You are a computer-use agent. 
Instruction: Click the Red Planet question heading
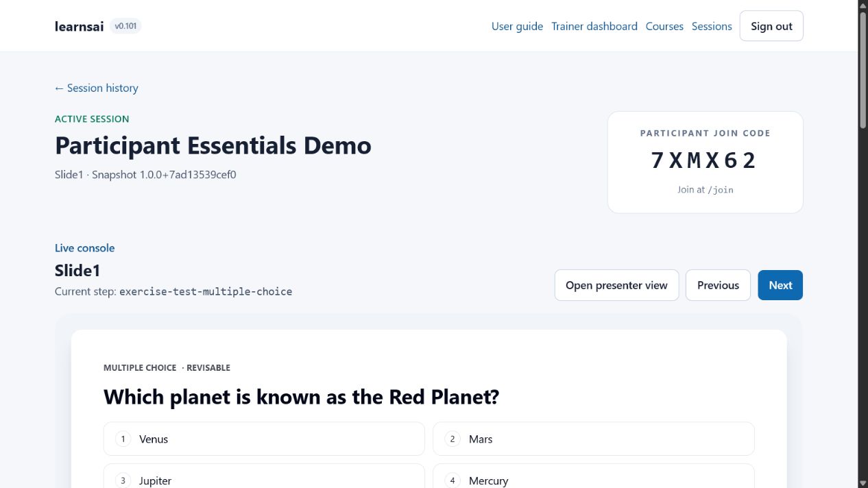pos(301,397)
